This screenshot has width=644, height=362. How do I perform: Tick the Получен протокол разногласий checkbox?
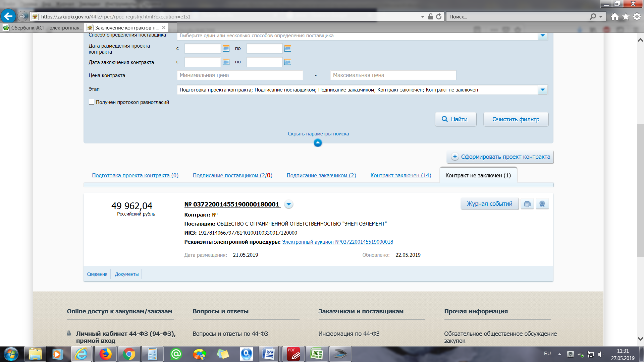[92, 102]
